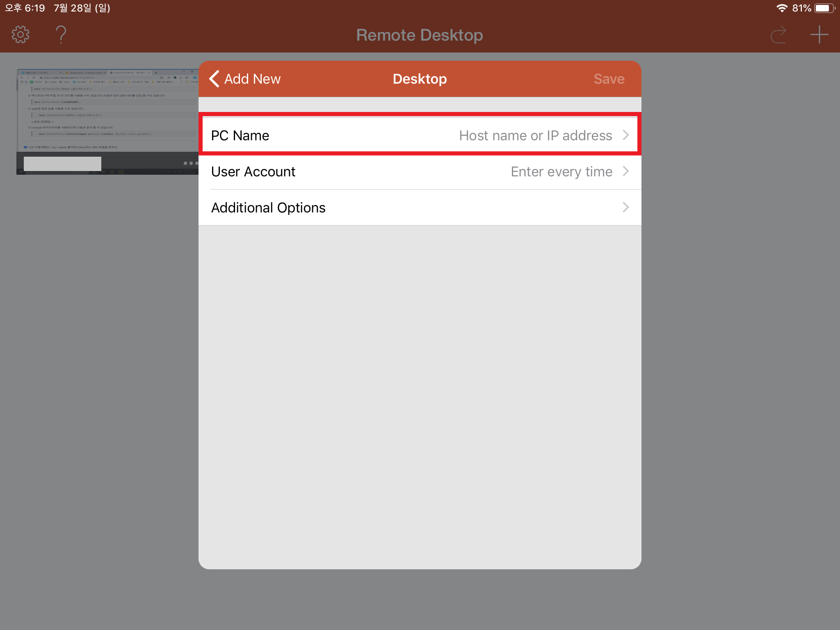Tap the Wi-Fi status icon
Image resolution: width=840 pixels, height=630 pixels.
pos(782,8)
